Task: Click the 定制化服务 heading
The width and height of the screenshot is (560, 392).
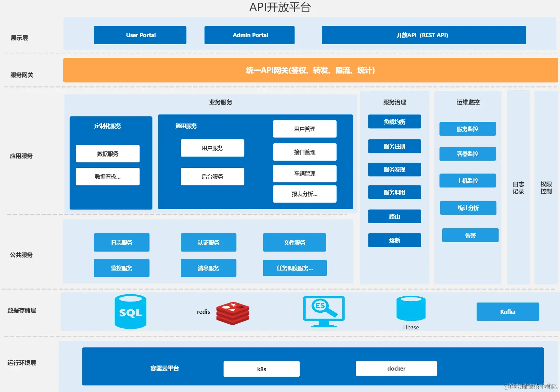Action: tap(108, 126)
